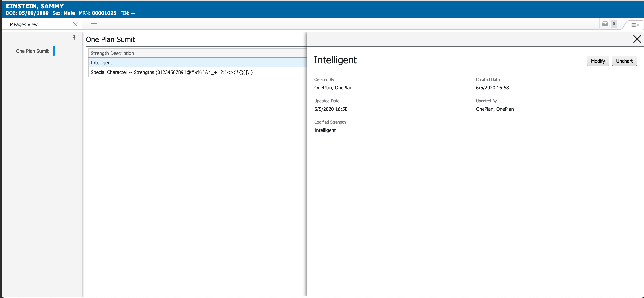Select the Special Character Strengths row

pyautogui.click(x=171, y=72)
